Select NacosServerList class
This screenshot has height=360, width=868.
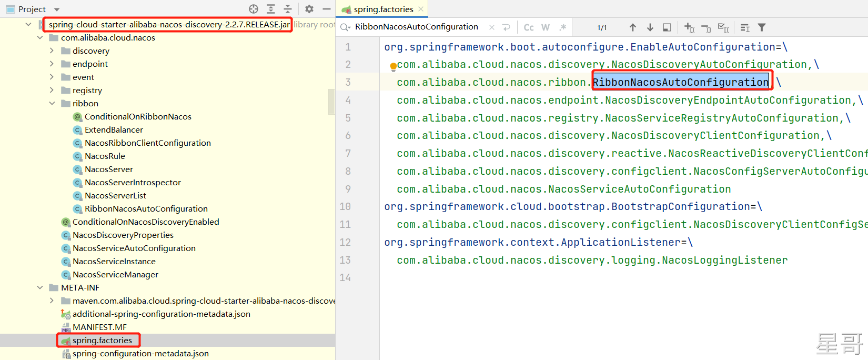(115, 195)
